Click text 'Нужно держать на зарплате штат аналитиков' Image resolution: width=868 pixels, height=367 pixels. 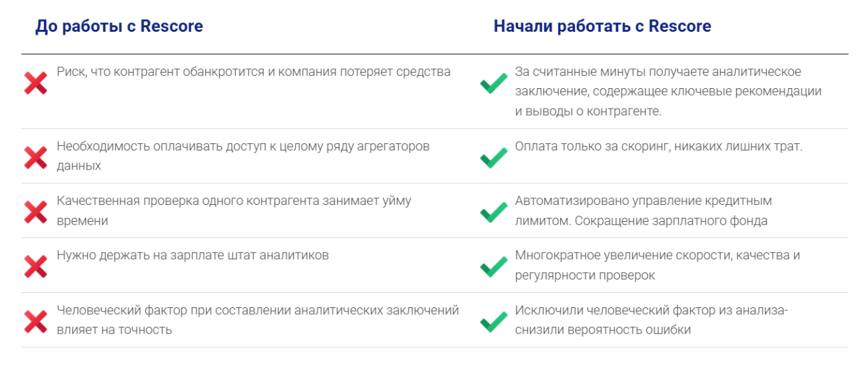[x=193, y=256]
